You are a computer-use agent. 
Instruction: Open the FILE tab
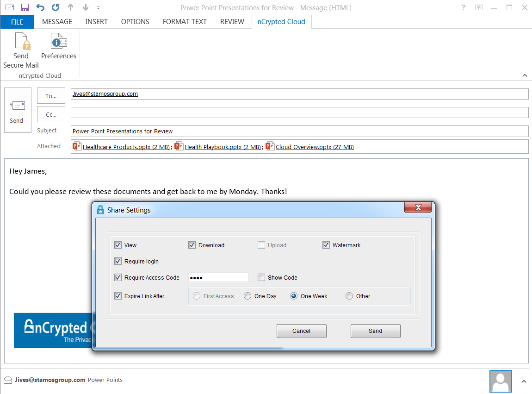tap(17, 22)
